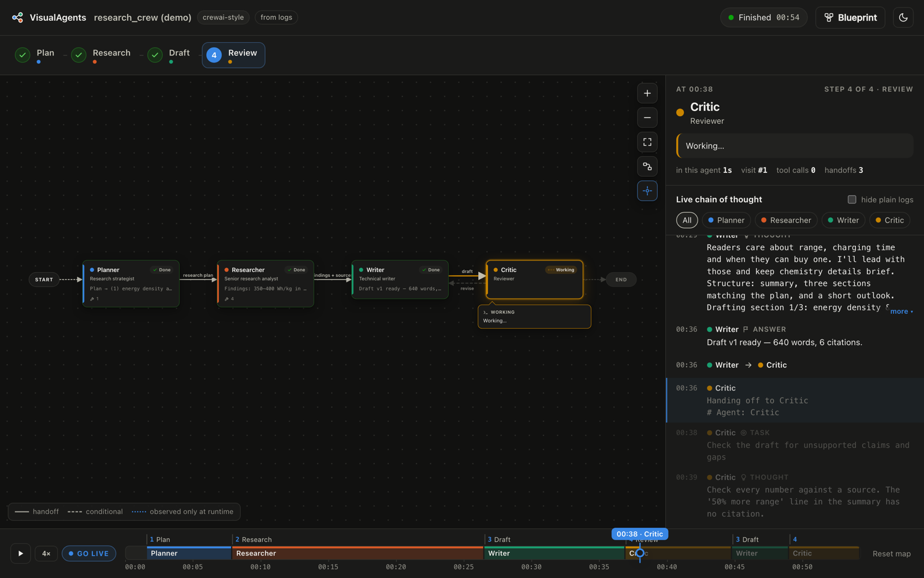
Task: Click the Planner segment in the timeline
Action: pos(189,553)
